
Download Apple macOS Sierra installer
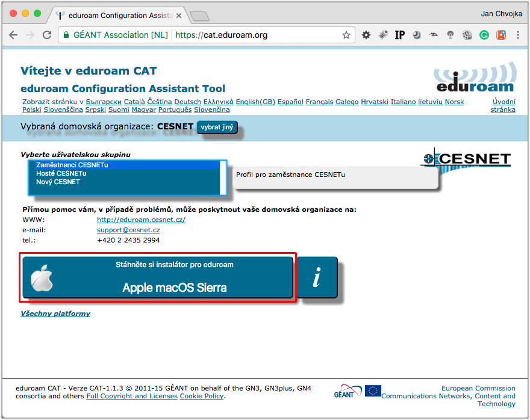(158, 277)
